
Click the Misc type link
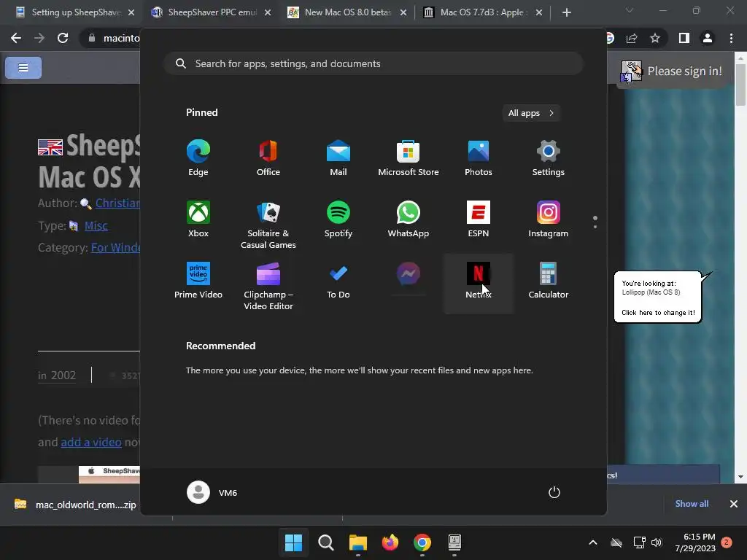[x=96, y=226]
